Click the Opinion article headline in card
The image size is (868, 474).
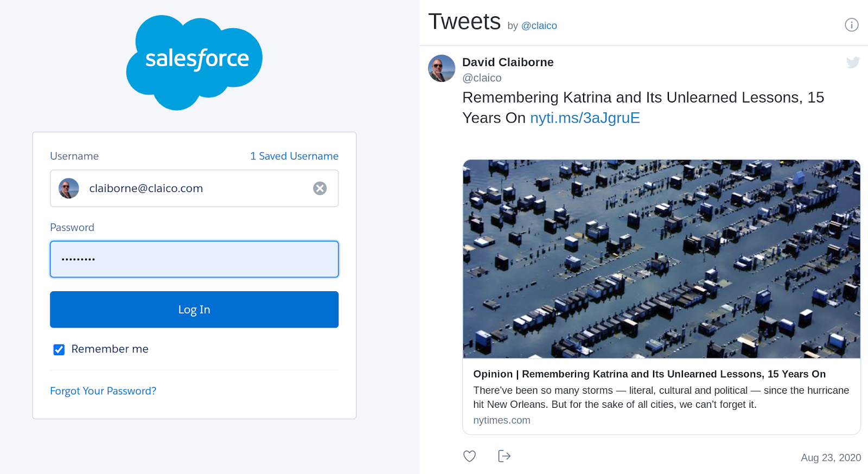649,374
